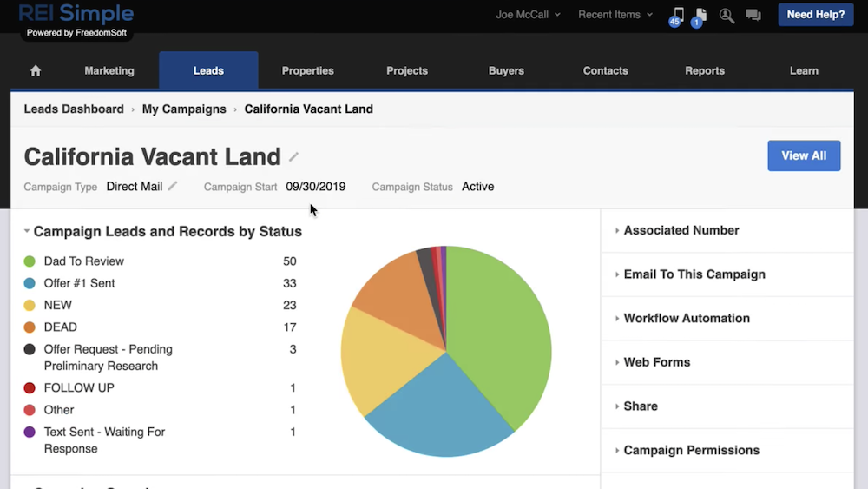The width and height of the screenshot is (868, 489).
Task: Click the Home icon in navigation bar
Action: tap(36, 71)
